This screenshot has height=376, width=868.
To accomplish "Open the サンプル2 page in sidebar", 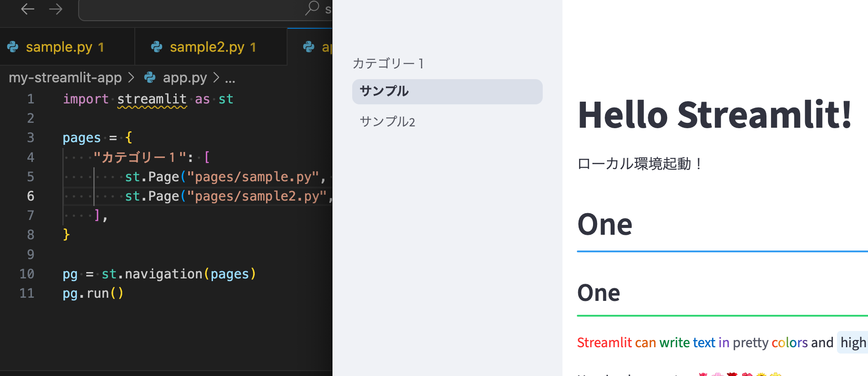I will click(387, 121).
